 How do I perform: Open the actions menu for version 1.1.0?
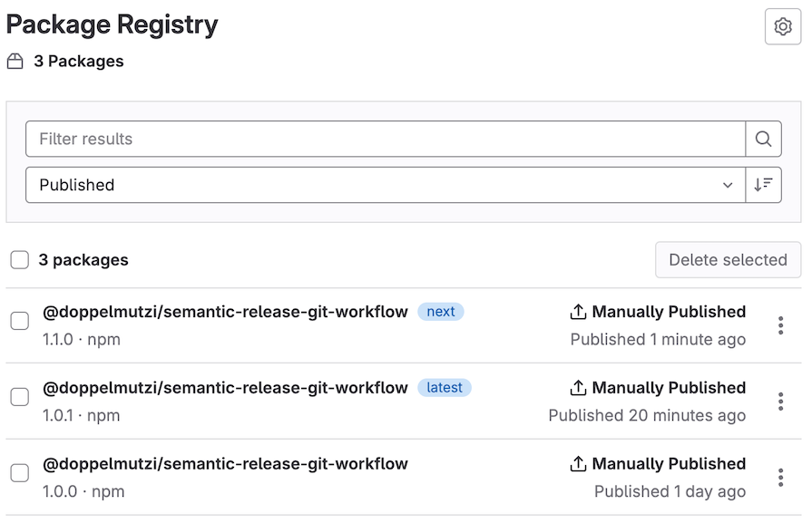point(779,324)
